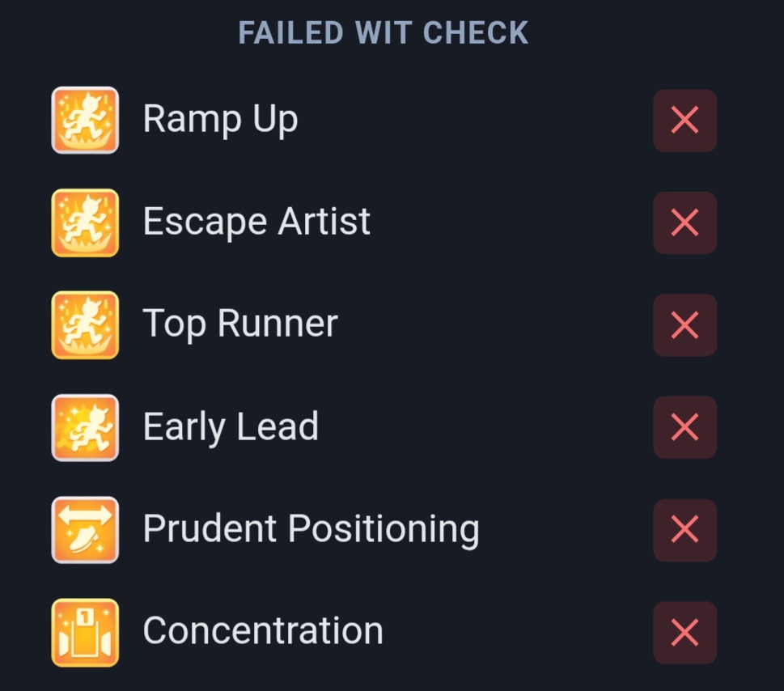Screen dimensions: 784x691
Task: Click the X button for Early Lead
Action: tap(685, 427)
